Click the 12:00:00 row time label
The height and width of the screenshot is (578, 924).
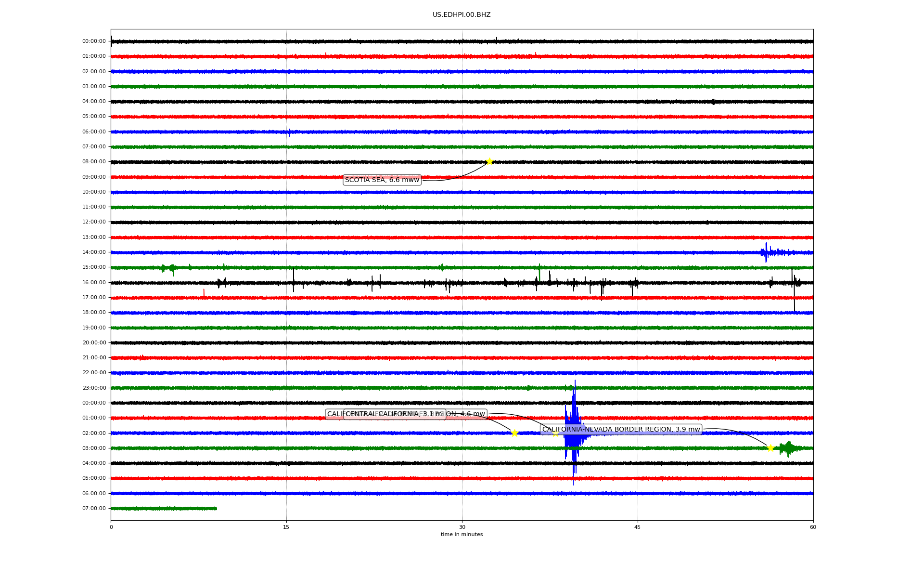(x=94, y=222)
